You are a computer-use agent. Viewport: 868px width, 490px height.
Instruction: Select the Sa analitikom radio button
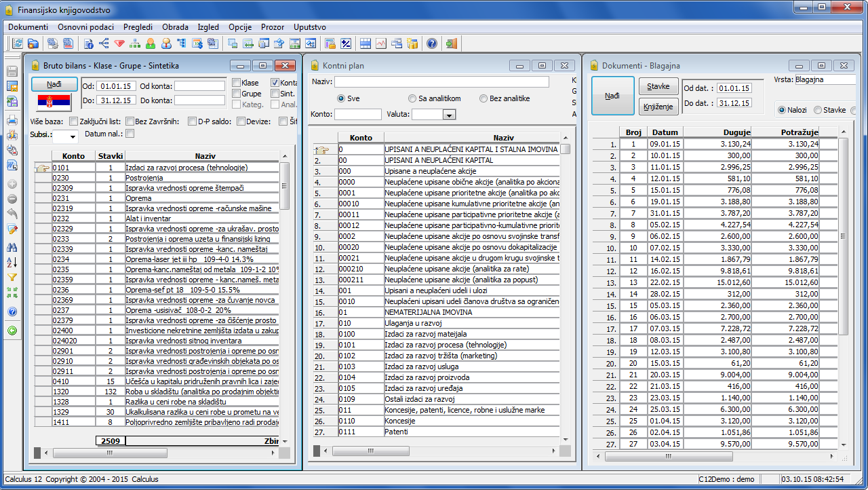pos(412,98)
